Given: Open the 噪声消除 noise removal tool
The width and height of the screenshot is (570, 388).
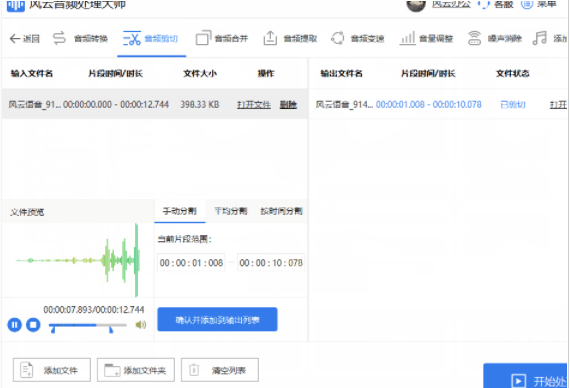Looking at the screenshot, I should [495, 39].
